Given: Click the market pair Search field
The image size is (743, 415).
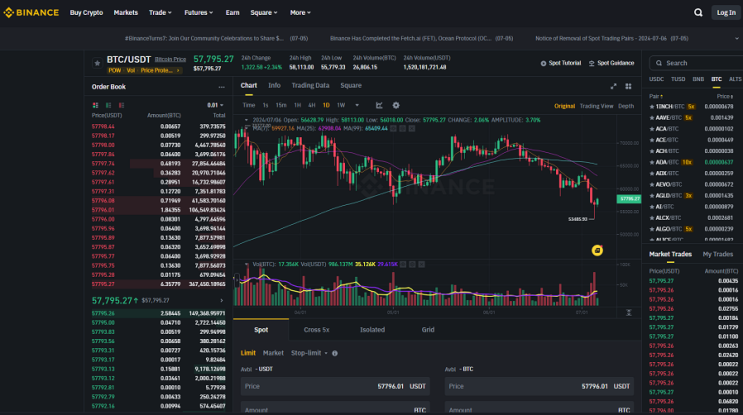Looking at the screenshot, I should 697,63.
